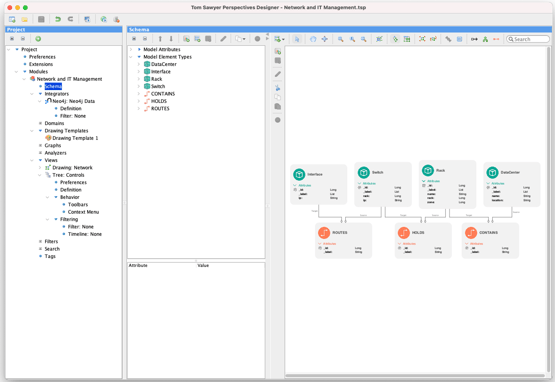Image resolution: width=555 pixels, height=382 pixels.
Task: Click Extensions in the Project tree
Action: (41, 64)
